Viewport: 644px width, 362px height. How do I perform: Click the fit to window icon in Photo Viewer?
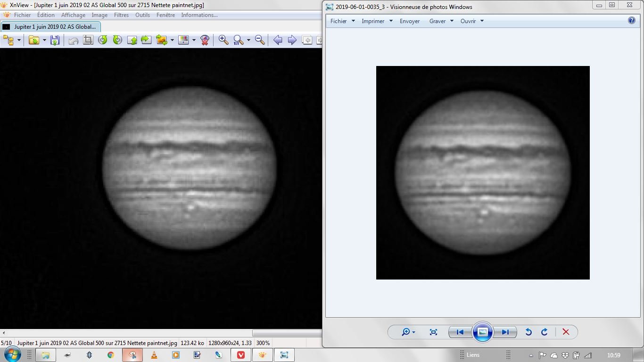coord(433,332)
